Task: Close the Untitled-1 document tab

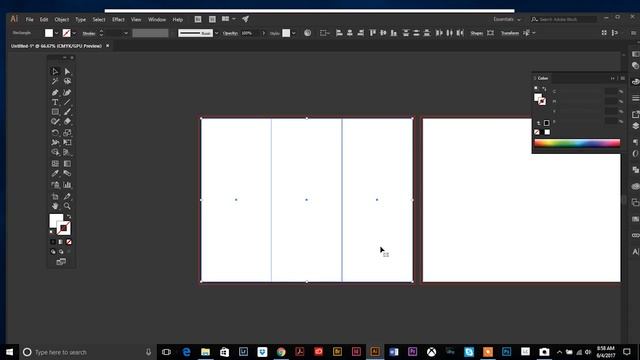Action: pyautogui.click(x=108, y=46)
